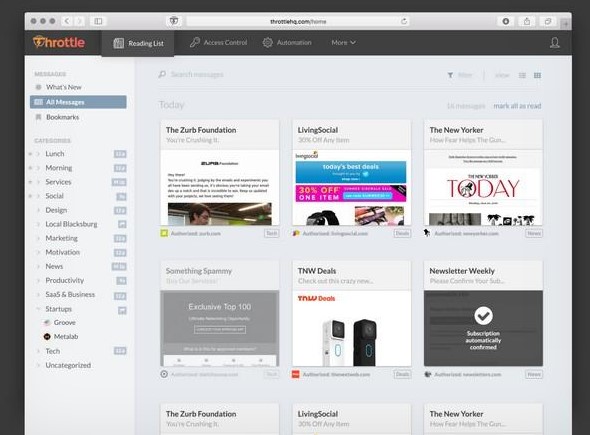
Task: Select Metalab under Startups
Action: (x=66, y=336)
